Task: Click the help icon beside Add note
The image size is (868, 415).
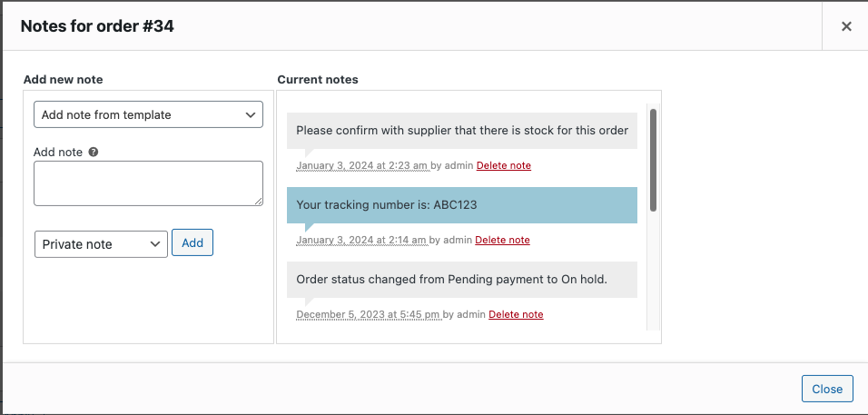Action: click(x=94, y=152)
